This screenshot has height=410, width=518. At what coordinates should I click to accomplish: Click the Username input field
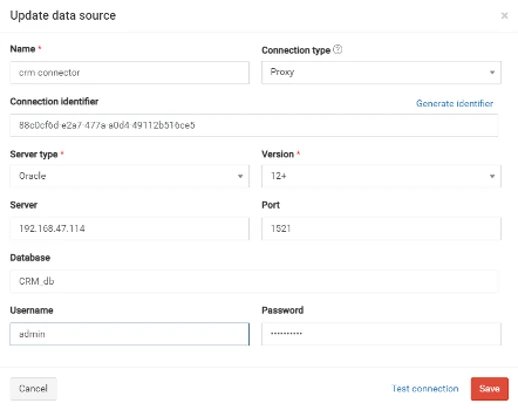[x=130, y=334]
